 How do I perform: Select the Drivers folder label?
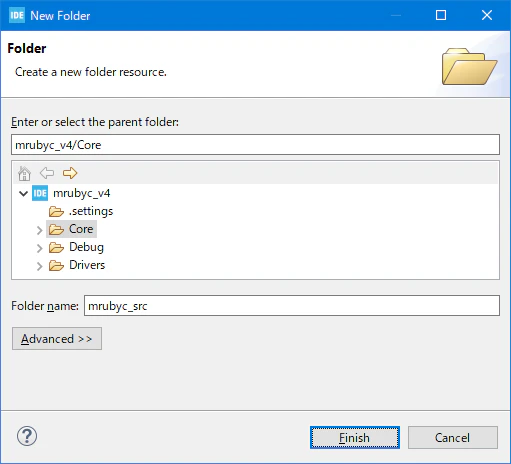(x=87, y=265)
